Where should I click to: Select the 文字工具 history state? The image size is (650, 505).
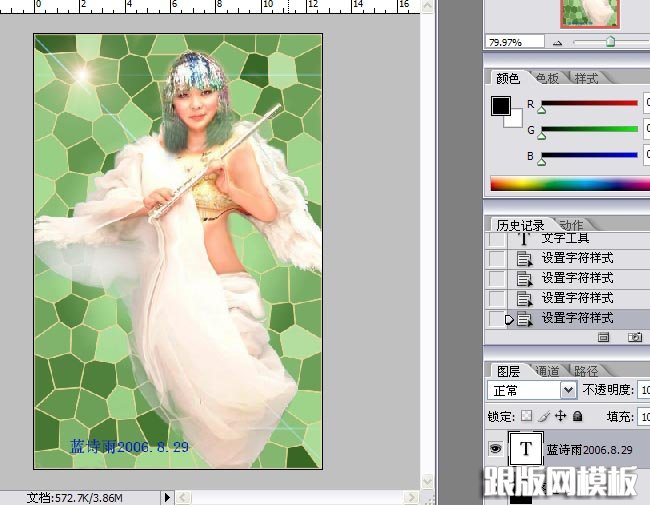coord(565,239)
